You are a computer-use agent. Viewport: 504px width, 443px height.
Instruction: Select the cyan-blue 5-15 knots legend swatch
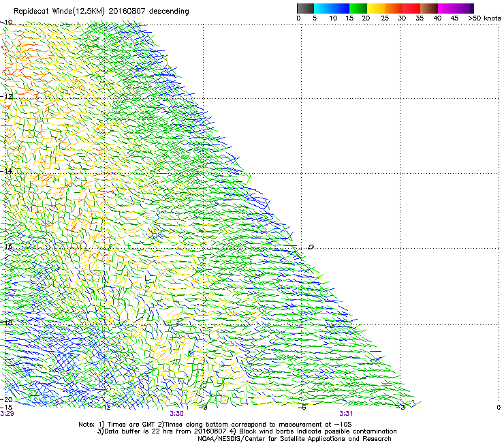click(x=332, y=8)
